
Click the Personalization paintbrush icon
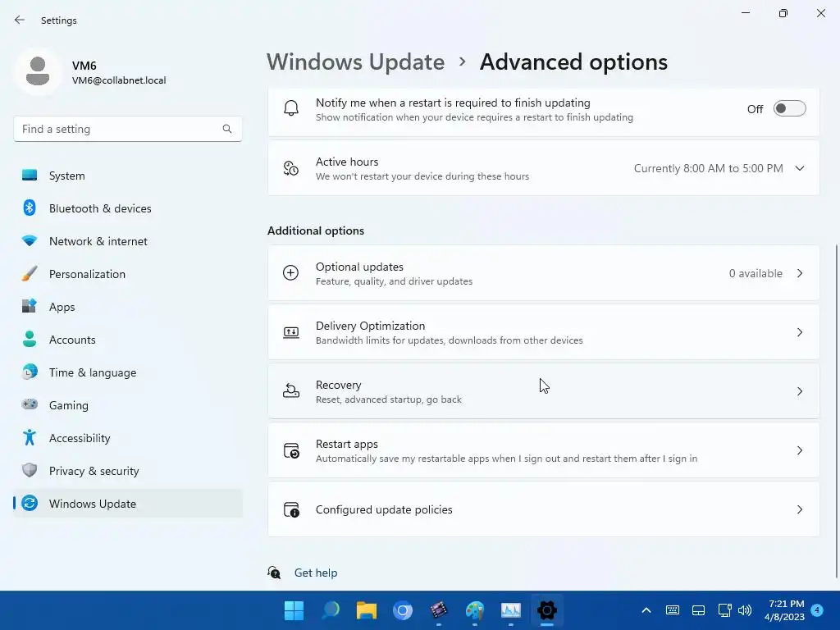pos(30,274)
